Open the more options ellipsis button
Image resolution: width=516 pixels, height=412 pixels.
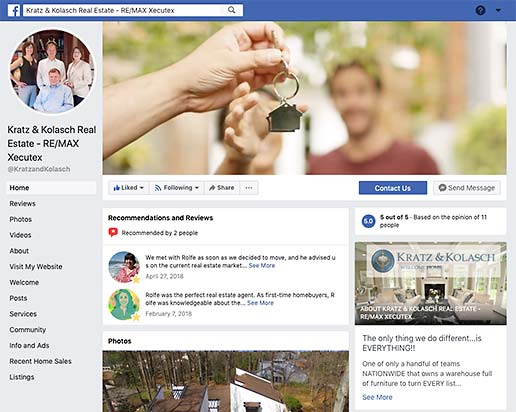coord(249,188)
